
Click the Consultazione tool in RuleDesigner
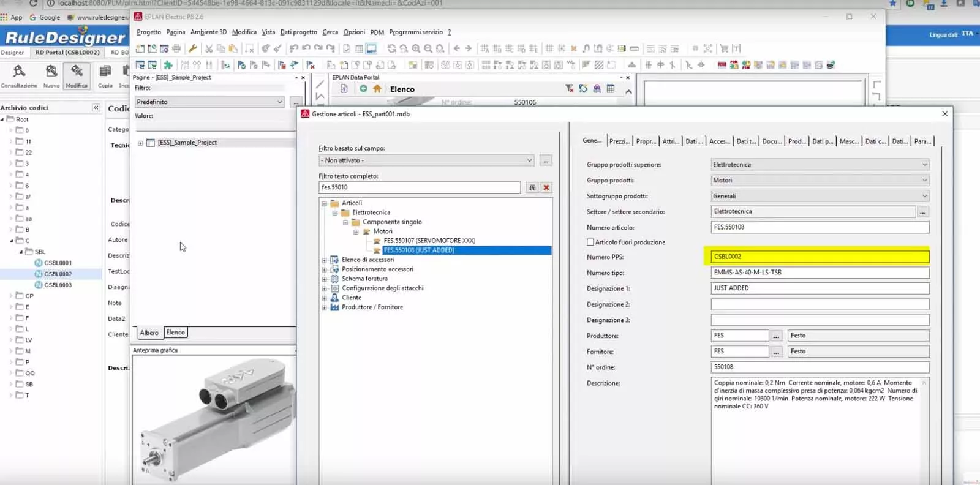pos(19,77)
